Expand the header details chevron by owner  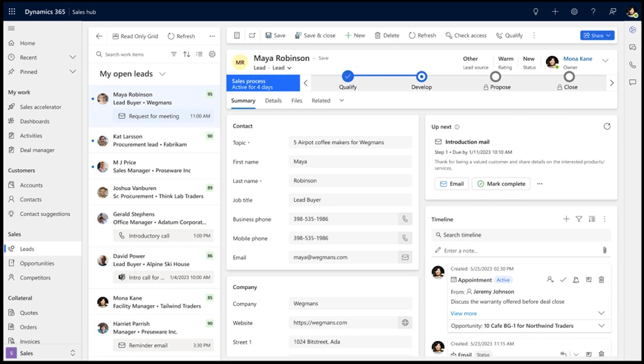pyautogui.click(x=605, y=60)
